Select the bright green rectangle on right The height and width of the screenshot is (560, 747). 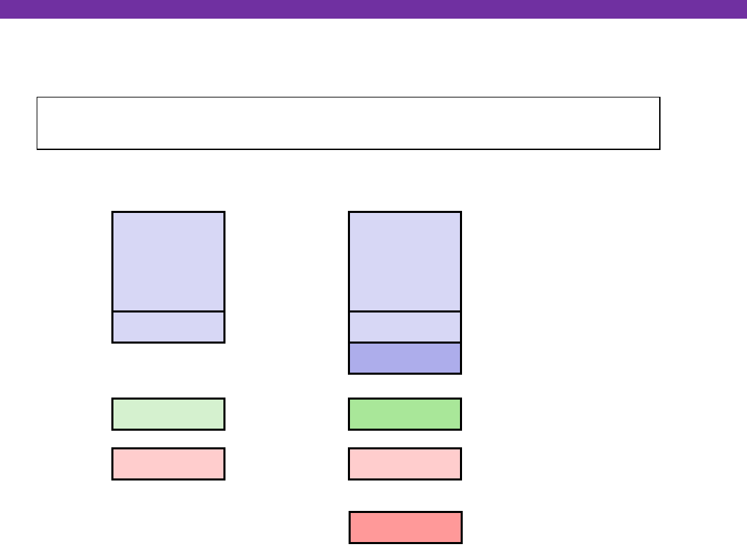(405, 413)
